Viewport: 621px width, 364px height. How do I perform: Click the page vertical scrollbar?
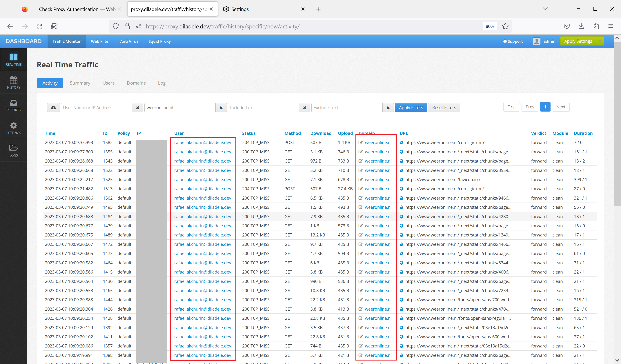(x=617, y=123)
